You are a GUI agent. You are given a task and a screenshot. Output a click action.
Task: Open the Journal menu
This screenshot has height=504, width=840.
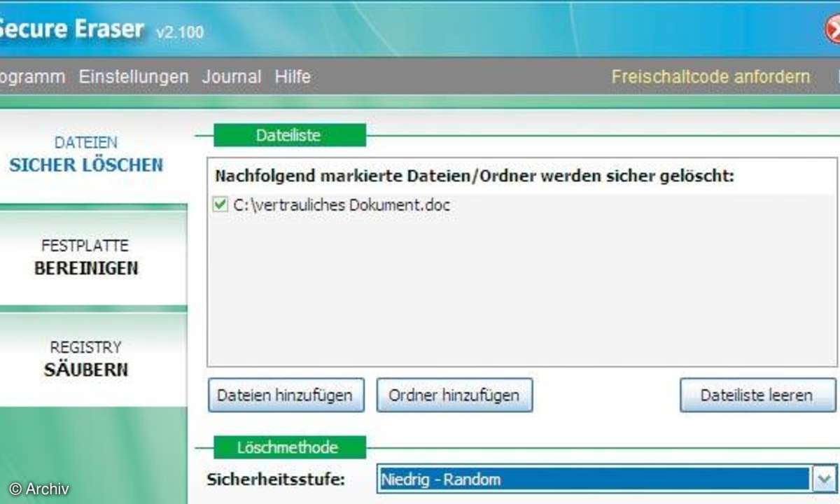point(232,76)
